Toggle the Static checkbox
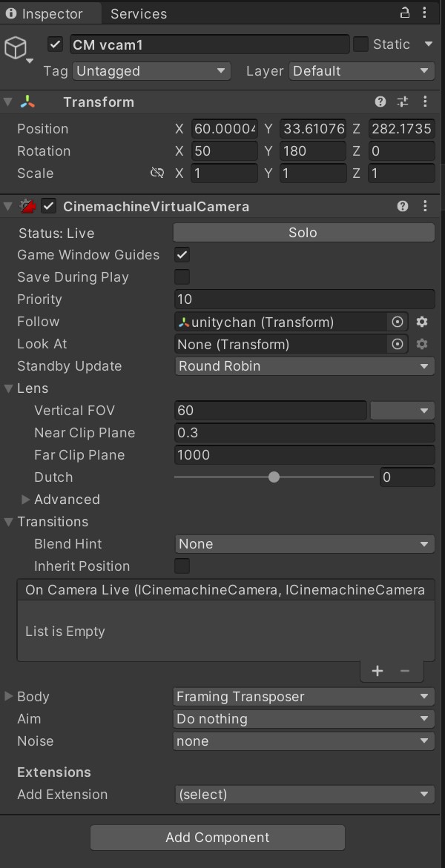Viewport: 445px width, 868px height. pos(360,44)
